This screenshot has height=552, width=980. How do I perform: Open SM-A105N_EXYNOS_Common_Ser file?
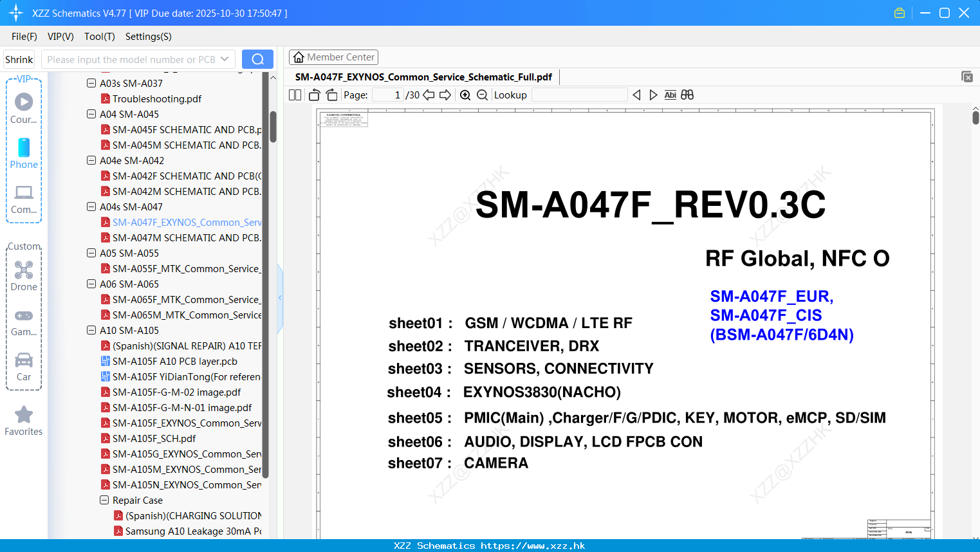pyautogui.click(x=181, y=484)
